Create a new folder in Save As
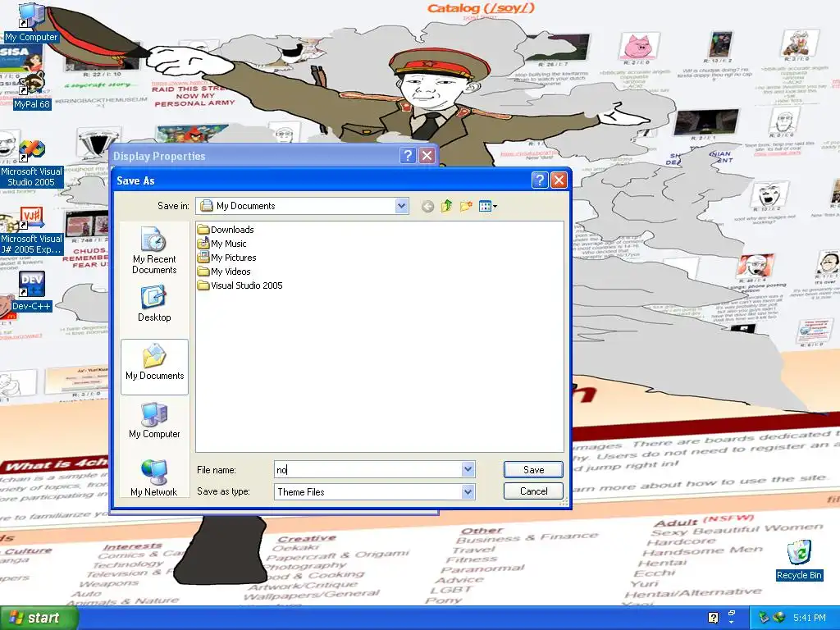Screen dimensions: 840x630 pos(466,206)
